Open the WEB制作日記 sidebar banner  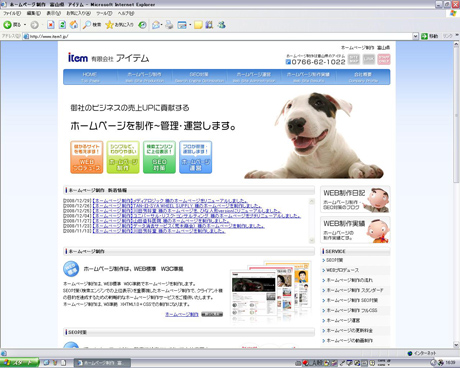(x=355, y=199)
